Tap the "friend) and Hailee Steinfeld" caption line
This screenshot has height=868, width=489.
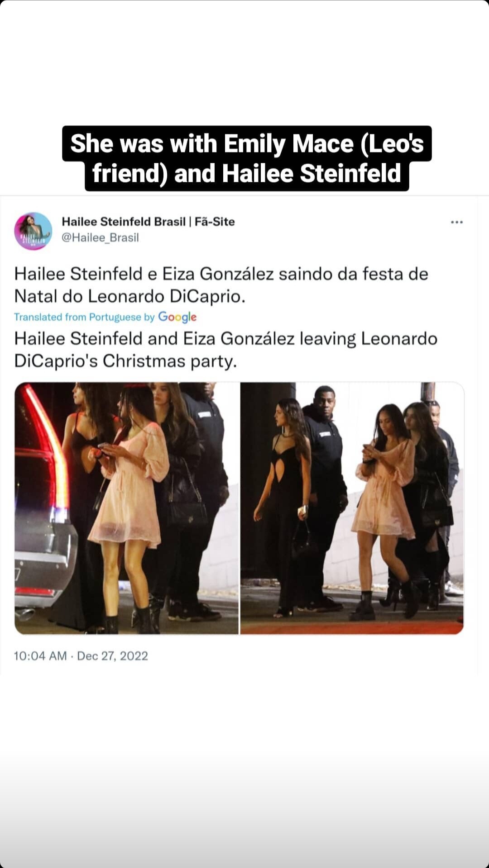click(x=247, y=174)
